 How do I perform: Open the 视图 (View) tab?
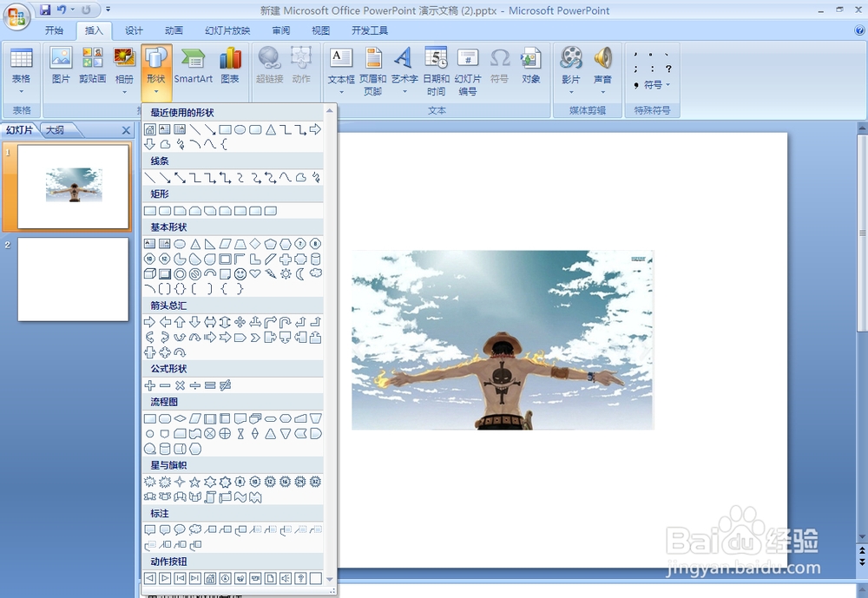tap(320, 30)
